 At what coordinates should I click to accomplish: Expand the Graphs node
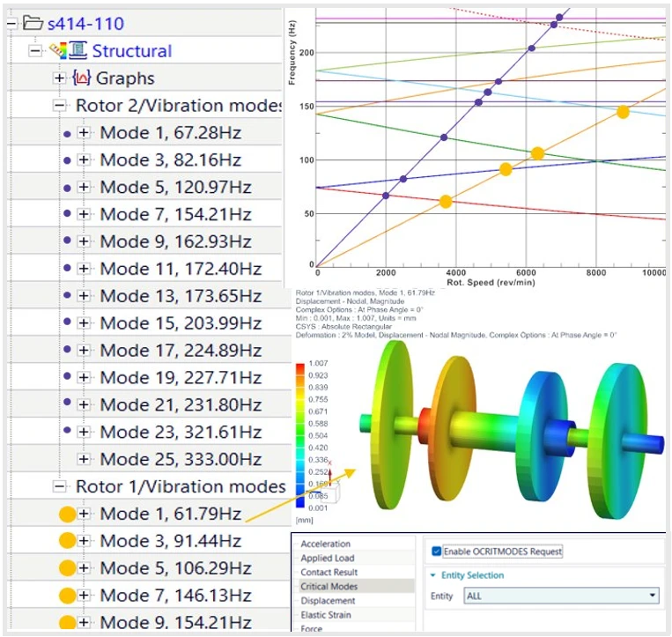59,78
